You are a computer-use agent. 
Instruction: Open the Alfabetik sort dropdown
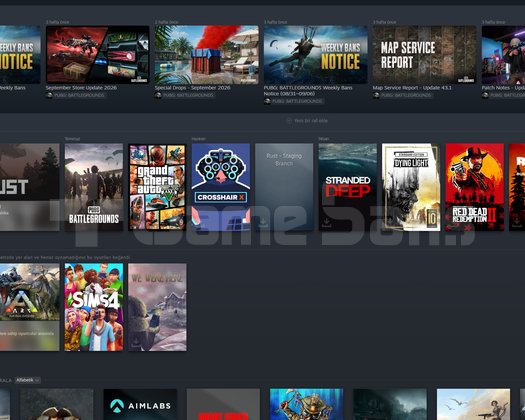click(x=28, y=380)
